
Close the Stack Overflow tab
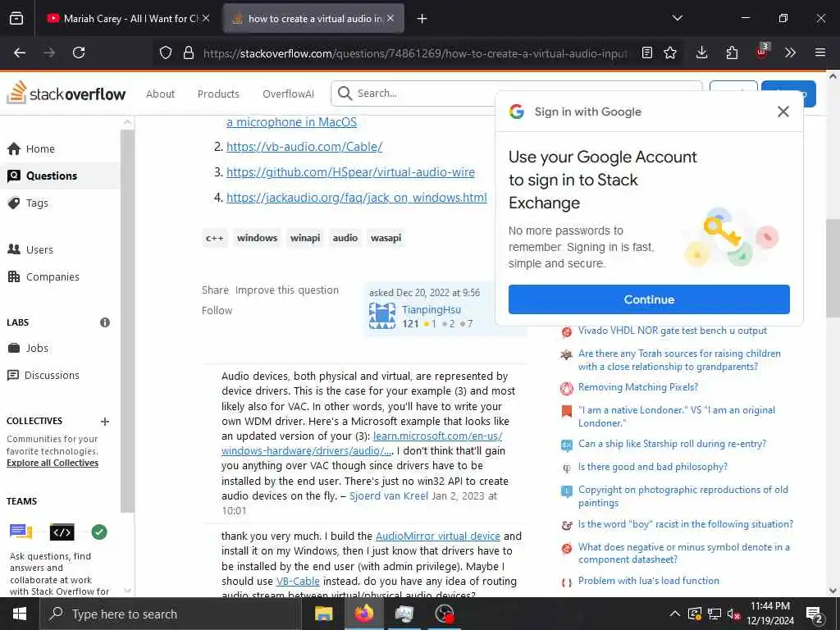(x=390, y=18)
